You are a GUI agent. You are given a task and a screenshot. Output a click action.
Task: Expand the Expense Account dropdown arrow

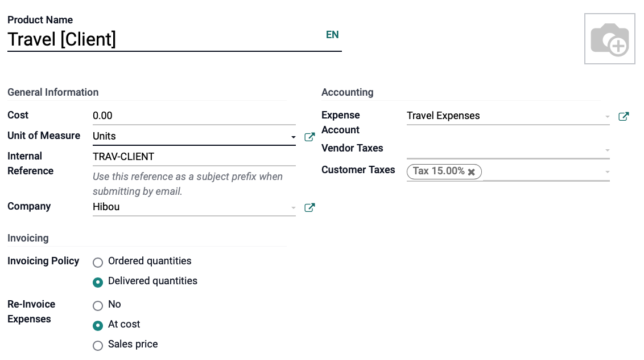click(607, 117)
